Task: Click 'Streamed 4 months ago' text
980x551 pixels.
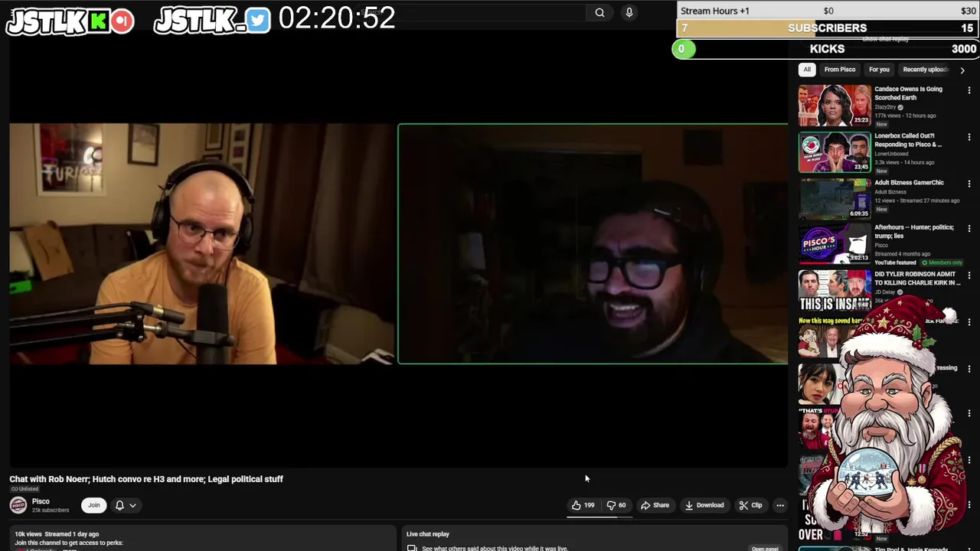Action: 903,254
